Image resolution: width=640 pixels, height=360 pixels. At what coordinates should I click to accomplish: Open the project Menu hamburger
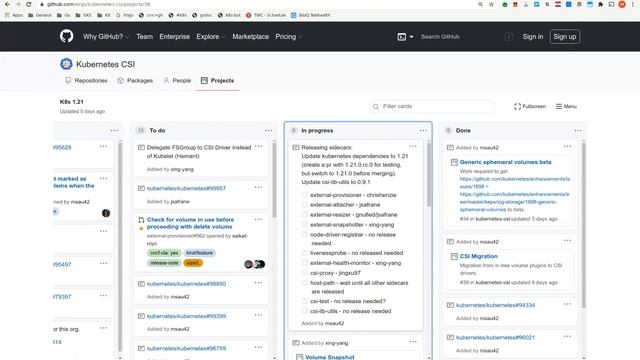click(x=566, y=107)
